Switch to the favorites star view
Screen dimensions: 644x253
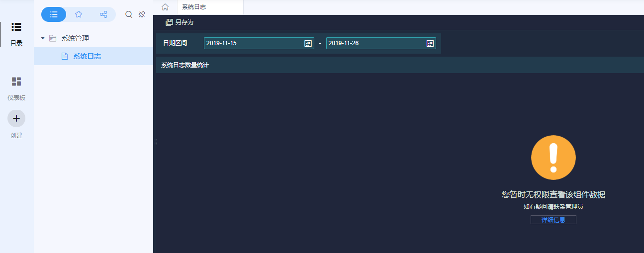coord(79,14)
